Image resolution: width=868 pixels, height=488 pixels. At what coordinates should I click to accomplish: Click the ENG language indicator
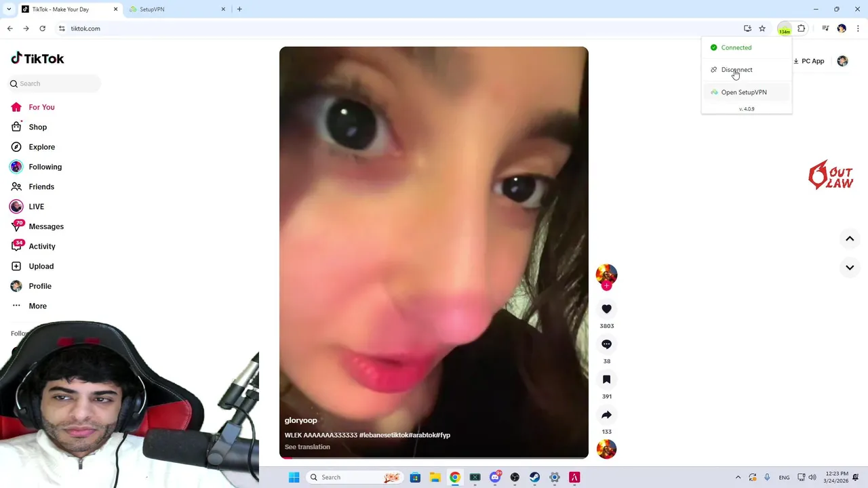tap(784, 477)
